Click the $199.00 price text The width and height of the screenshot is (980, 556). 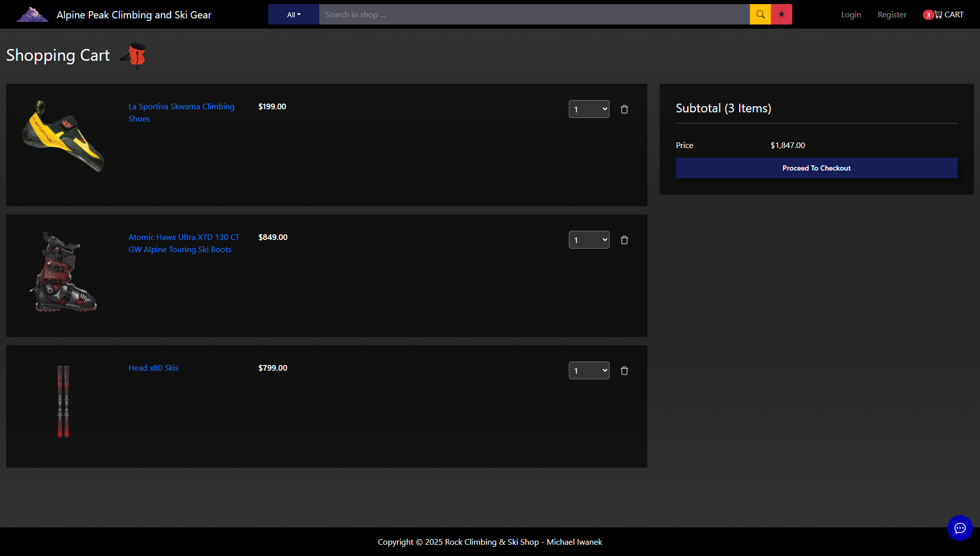click(272, 107)
